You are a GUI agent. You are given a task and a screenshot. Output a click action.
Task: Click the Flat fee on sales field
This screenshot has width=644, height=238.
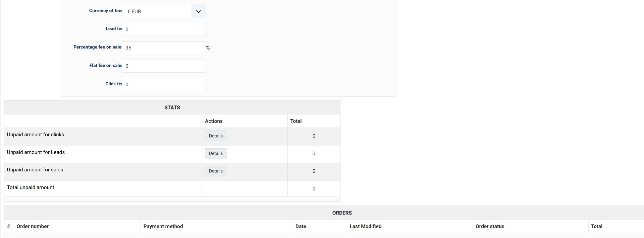(x=164, y=66)
